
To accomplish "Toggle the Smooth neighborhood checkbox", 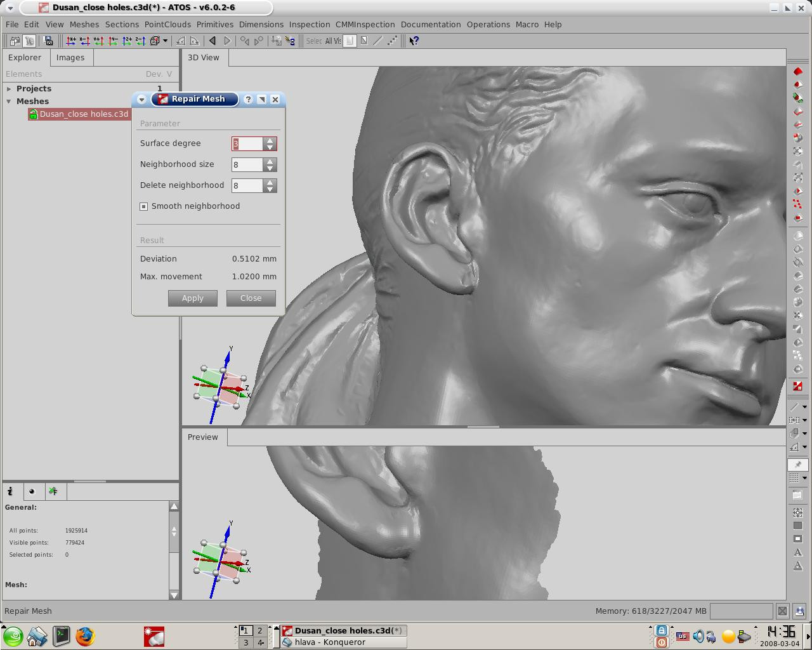I will [x=144, y=206].
